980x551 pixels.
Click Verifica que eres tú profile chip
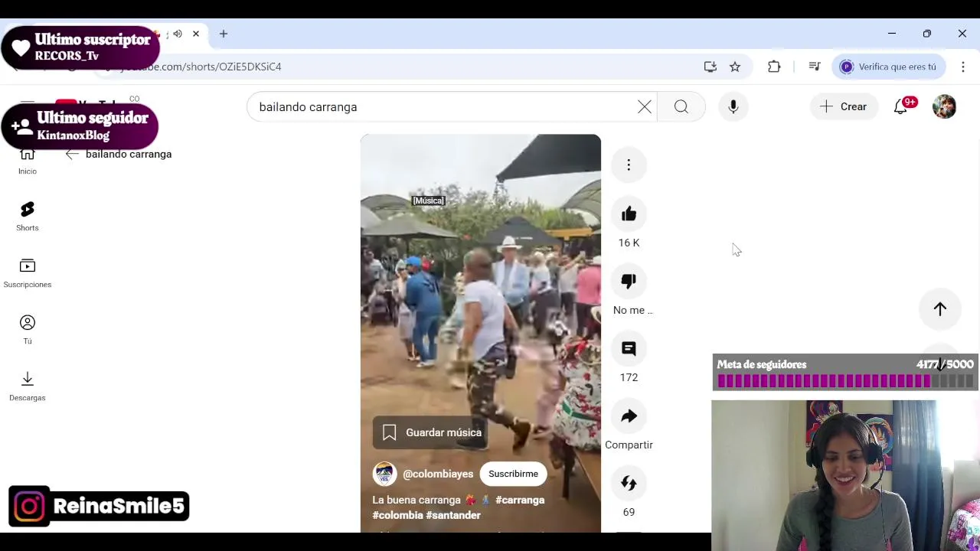[889, 67]
